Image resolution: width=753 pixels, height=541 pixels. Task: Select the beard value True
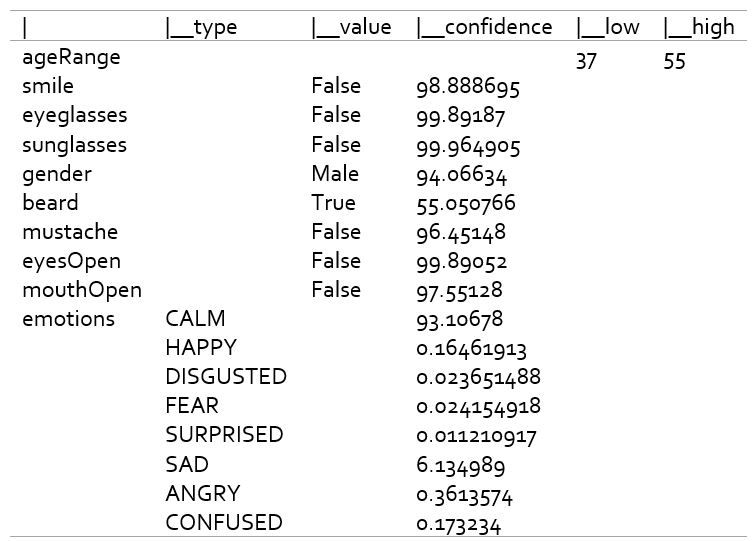pos(333,203)
